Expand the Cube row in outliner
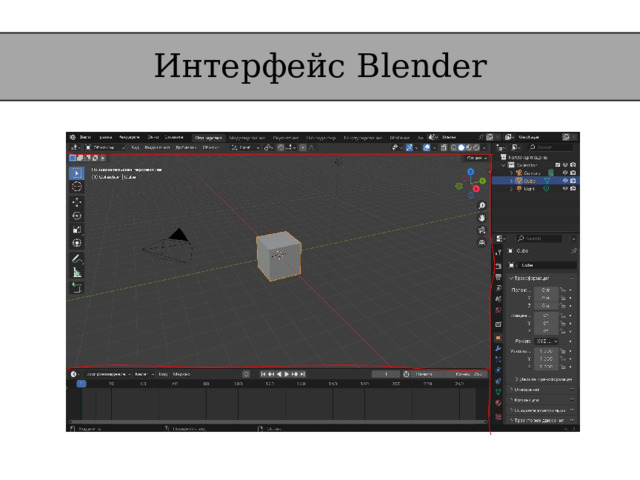Image resolution: width=640 pixels, height=480 pixels. pyautogui.click(x=511, y=180)
